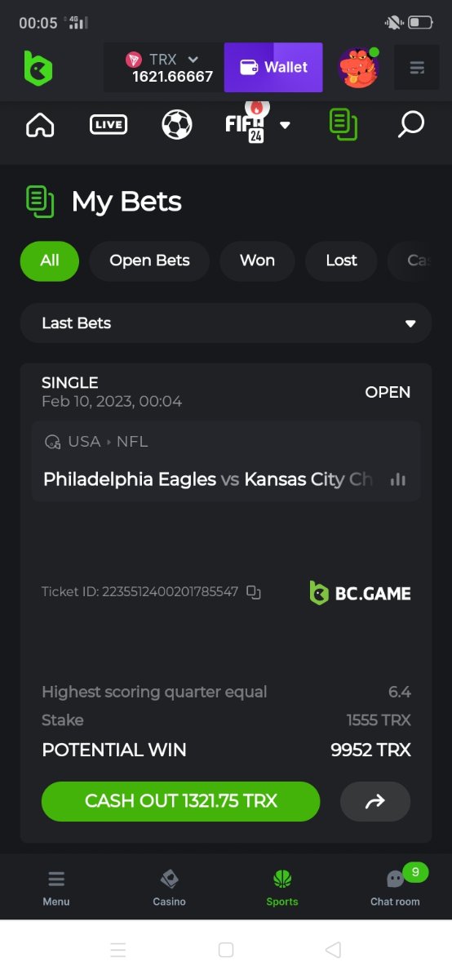
Task: Click the share arrow button
Action: (x=375, y=801)
